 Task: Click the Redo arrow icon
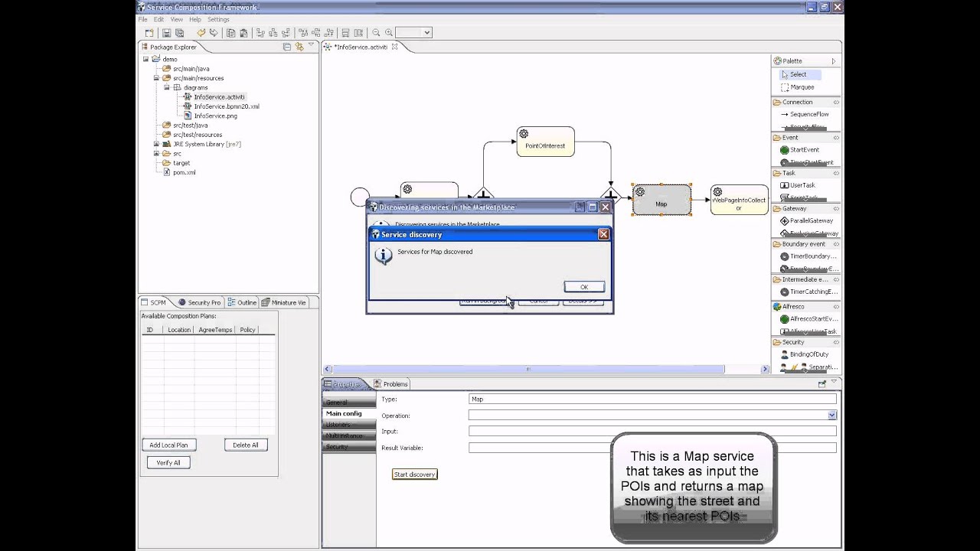point(213,33)
